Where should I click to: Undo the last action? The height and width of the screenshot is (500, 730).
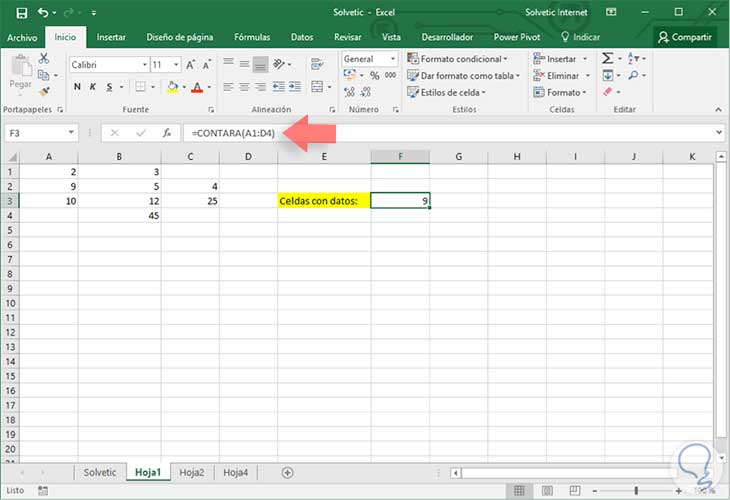(43, 13)
